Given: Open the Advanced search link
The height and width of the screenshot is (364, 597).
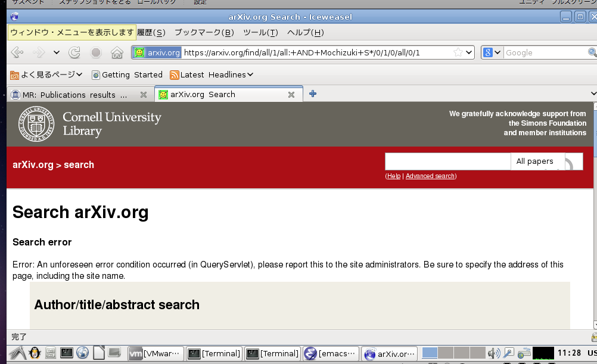Looking at the screenshot, I should pos(430,176).
